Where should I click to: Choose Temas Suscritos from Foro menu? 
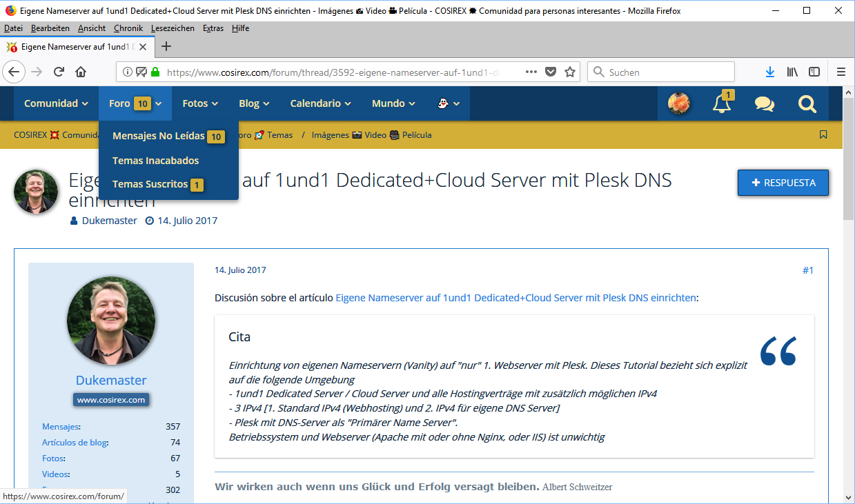150,185
